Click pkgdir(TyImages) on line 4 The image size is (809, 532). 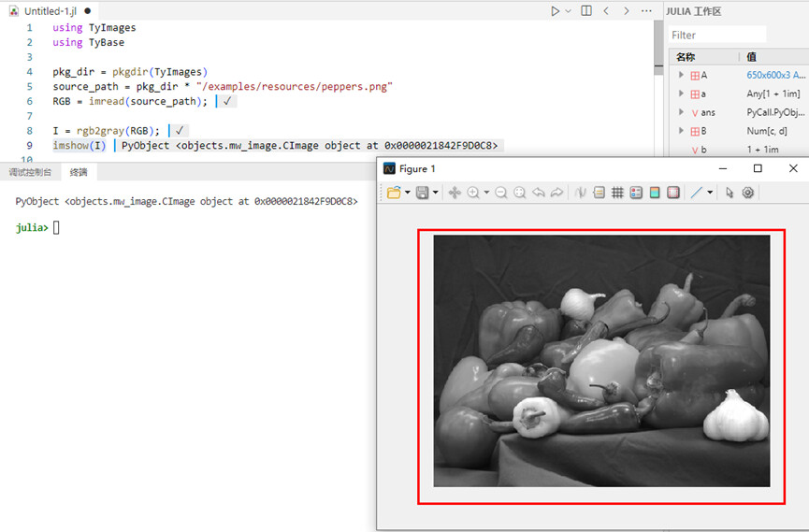click(x=160, y=72)
